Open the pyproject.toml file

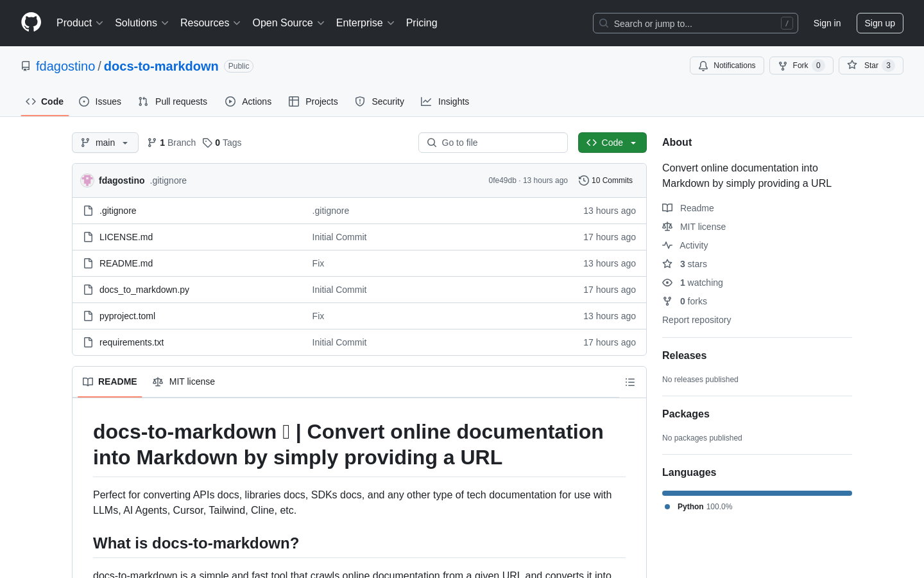click(x=128, y=316)
